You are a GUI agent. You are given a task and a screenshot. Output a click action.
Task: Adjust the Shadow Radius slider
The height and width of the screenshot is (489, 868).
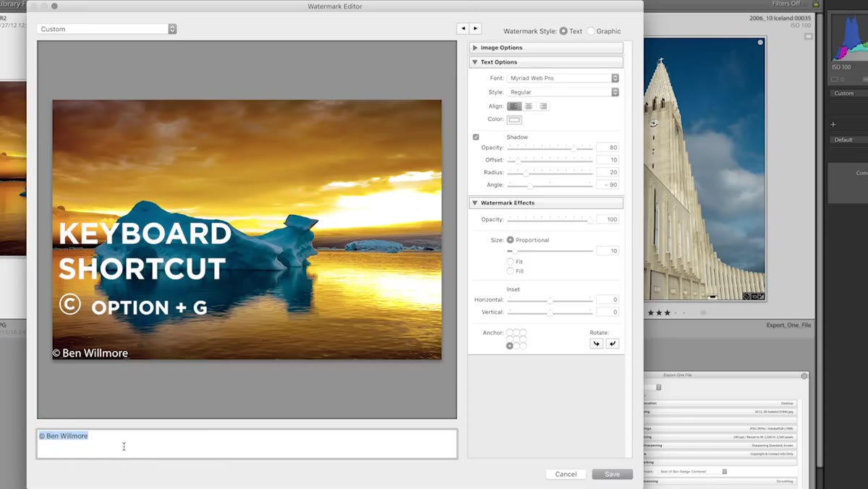click(x=550, y=173)
